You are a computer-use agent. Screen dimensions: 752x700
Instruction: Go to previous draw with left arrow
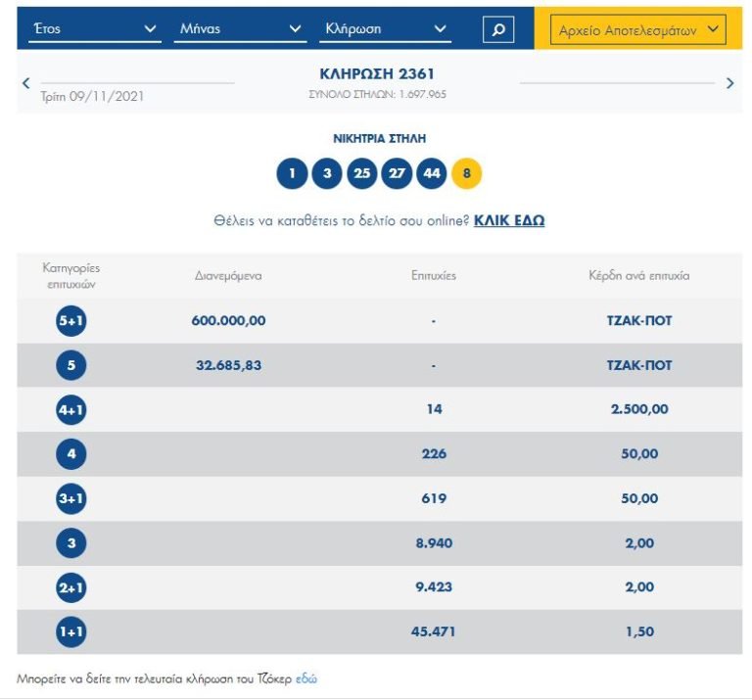(x=26, y=83)
